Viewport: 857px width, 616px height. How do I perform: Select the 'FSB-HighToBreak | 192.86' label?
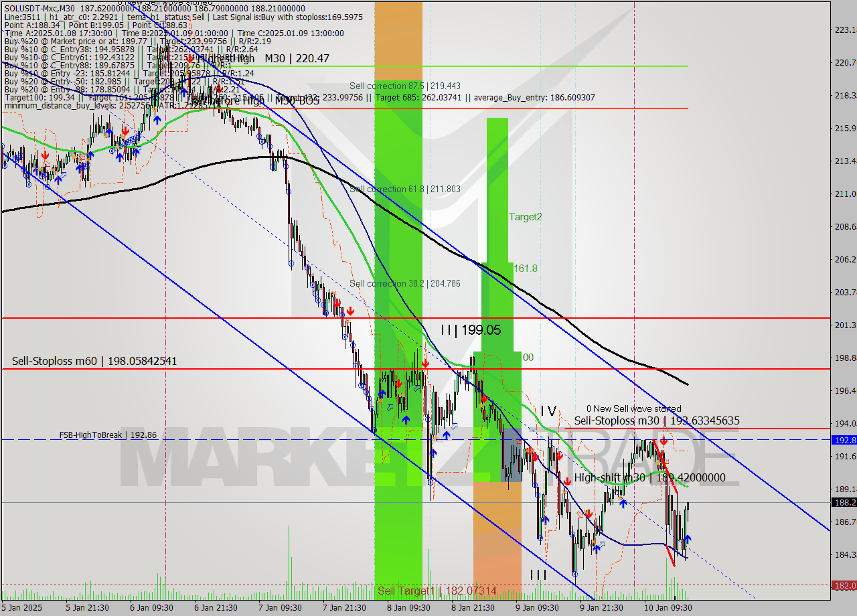click(108, 435)
